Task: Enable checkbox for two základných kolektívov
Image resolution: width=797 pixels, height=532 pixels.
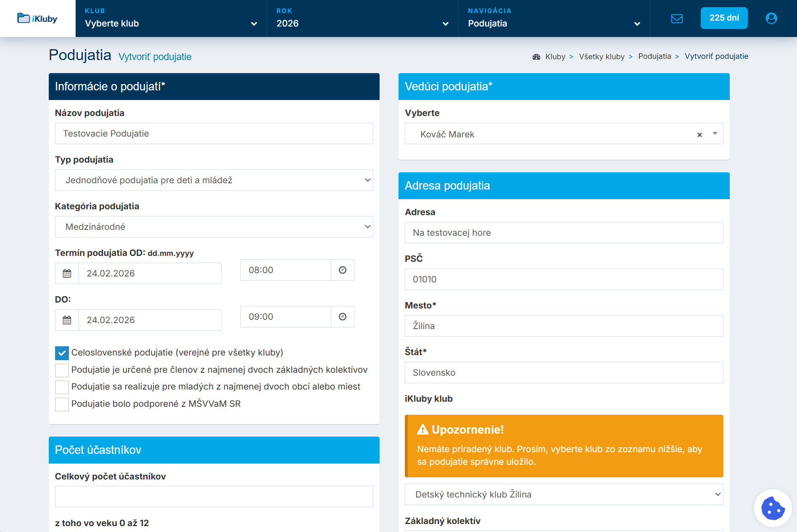Action: [x=62, y=370]
